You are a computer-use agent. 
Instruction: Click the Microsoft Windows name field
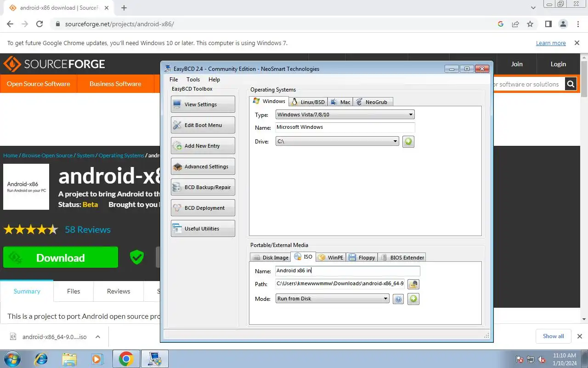click(x=345, y=127)
